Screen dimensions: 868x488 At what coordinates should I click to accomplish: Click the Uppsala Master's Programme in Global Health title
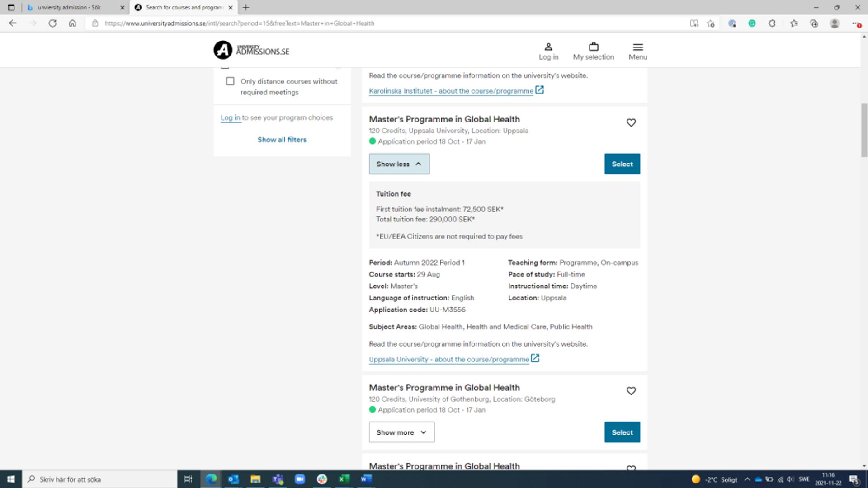click(444, 119)
